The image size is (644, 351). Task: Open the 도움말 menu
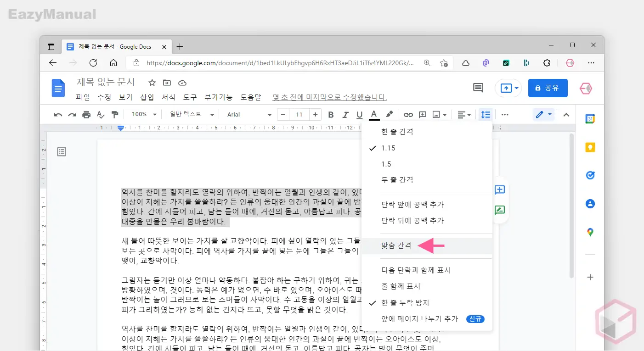click(x=251, y=97)
